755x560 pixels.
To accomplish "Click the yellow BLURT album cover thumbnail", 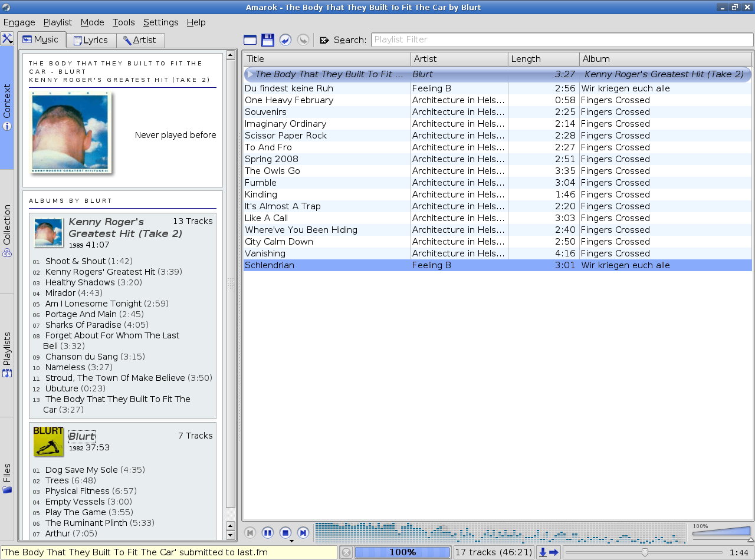I will tap(48, 442).
